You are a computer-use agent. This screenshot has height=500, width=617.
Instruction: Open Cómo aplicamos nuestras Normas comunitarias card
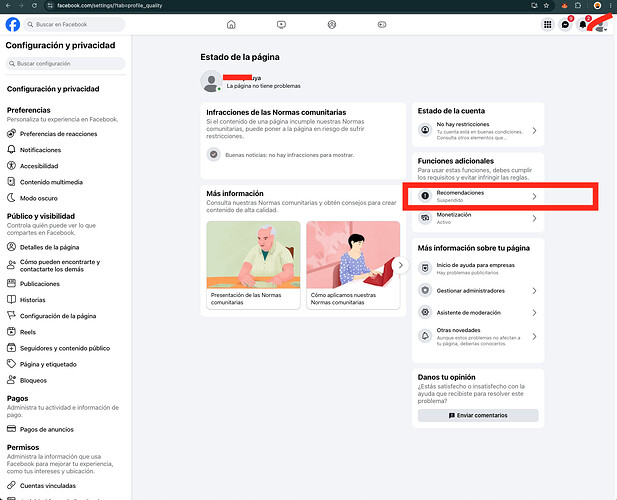coord(353,265)
